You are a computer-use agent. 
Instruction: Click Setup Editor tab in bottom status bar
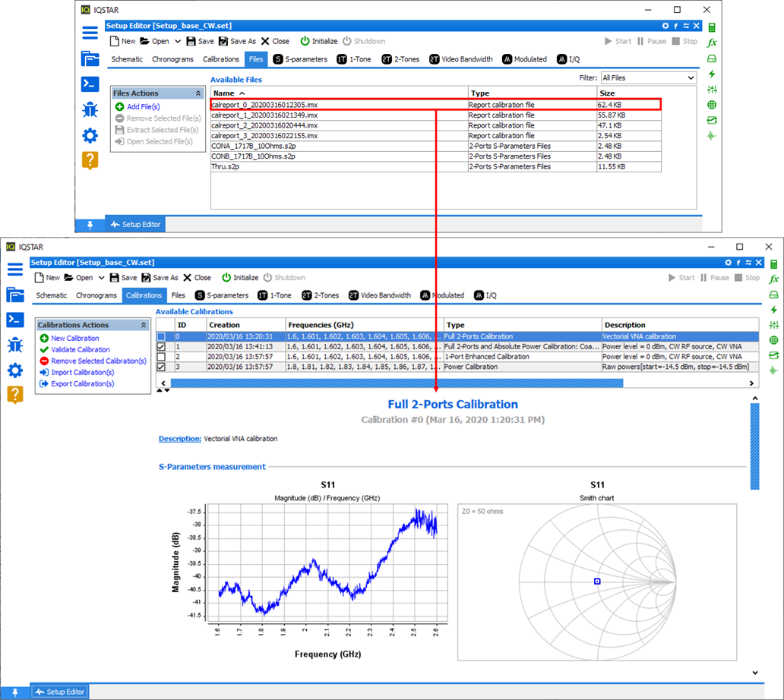click(x=61, y=692)
